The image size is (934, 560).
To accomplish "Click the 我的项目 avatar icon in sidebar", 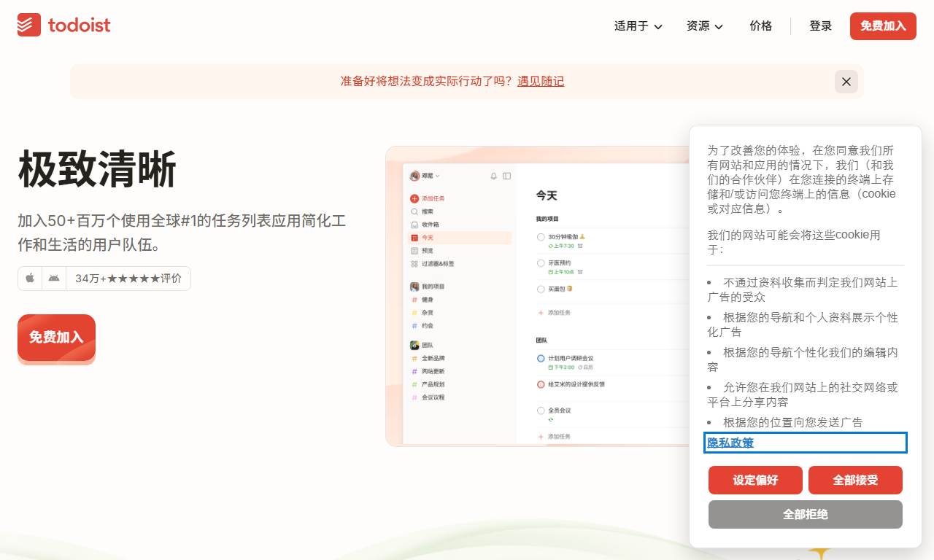I will click(x=414, y=287).
